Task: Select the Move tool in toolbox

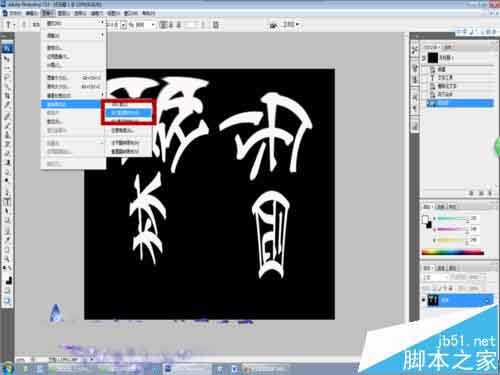Action: tap(7, 59)
